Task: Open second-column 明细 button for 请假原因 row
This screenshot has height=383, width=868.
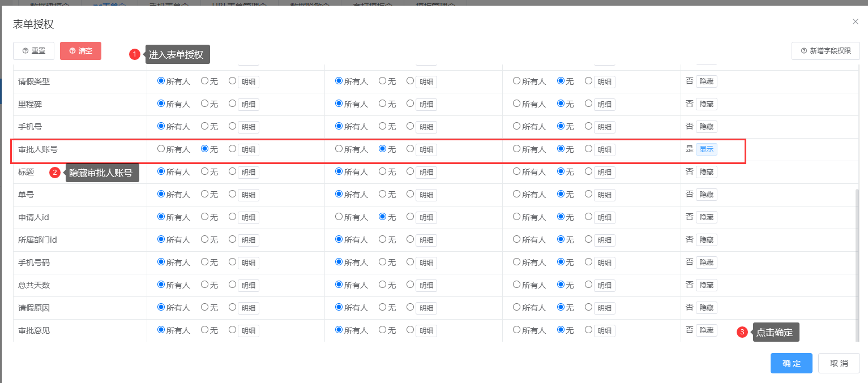Action: pos(426,308)
